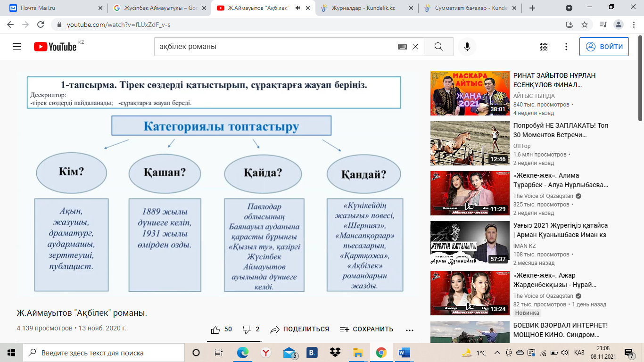This screenshot has height=362, width=644.
Task: Open Task View on the taskbar
Action: pyautogui.click(x=219, y=353)
